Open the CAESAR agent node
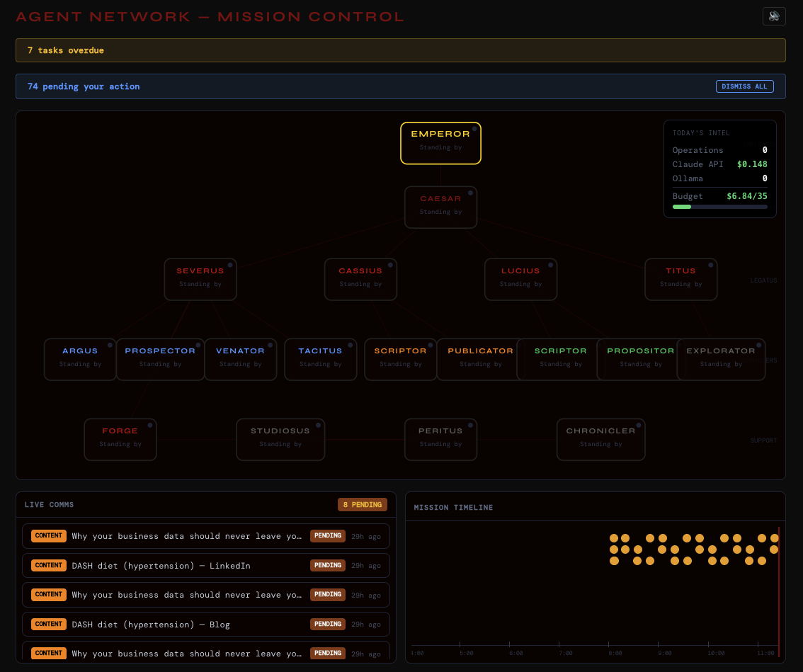The width and height of the screenshot is (803, 672). pyautogui.click(x=440, y=207)
